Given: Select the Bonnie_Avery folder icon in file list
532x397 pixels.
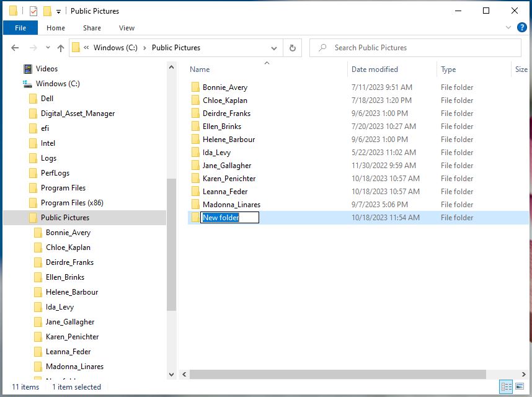Looking at the screenshot, I should 195,87.
